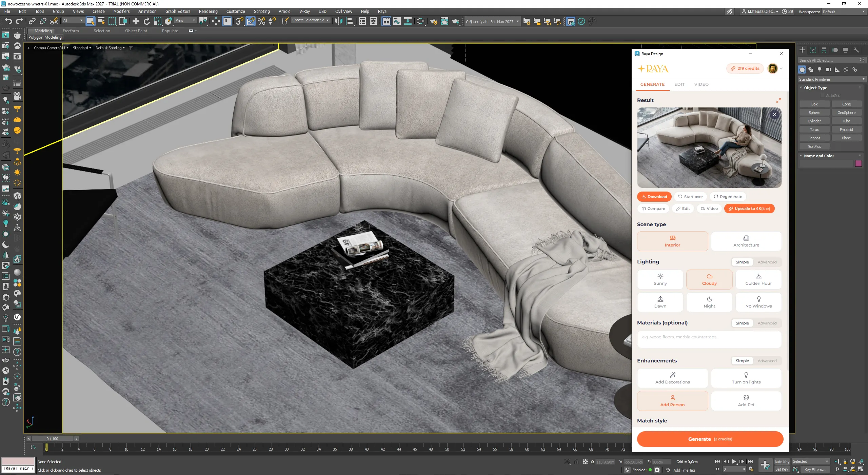Toggle Auto Key animation mode

pos(782,461)
